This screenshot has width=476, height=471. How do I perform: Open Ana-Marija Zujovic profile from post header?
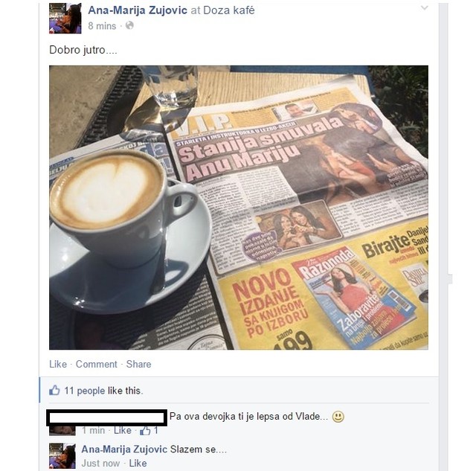(x=138, y=10)
